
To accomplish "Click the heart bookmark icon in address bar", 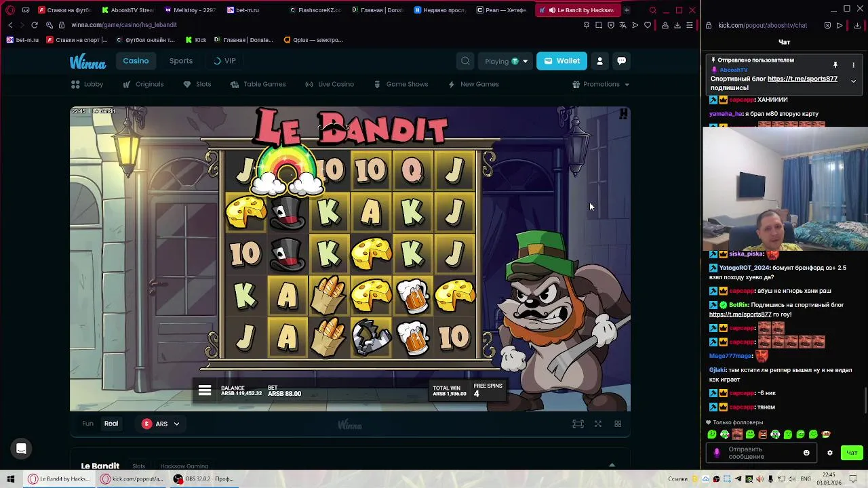I will (x=648, y=25).
